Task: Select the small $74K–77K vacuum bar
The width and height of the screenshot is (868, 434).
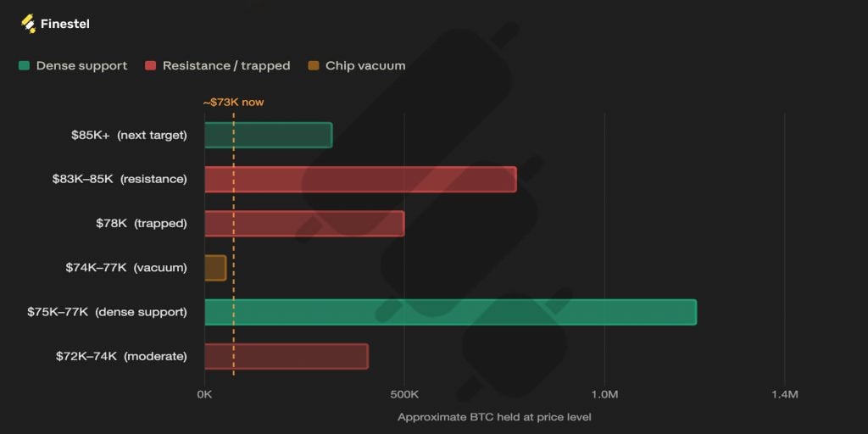Action: [x=215, y=268]
